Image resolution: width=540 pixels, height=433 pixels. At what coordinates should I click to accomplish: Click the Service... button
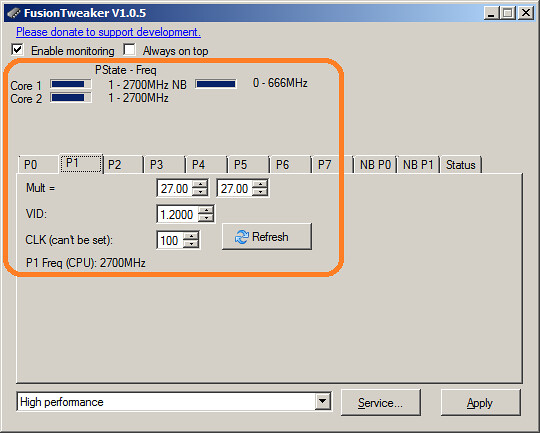(381, 402)
